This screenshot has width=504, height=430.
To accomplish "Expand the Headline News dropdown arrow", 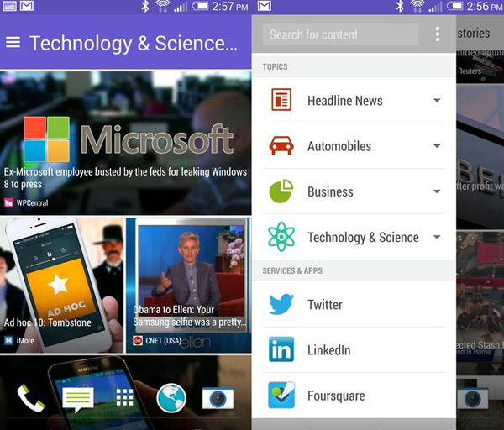I will 437,100.
